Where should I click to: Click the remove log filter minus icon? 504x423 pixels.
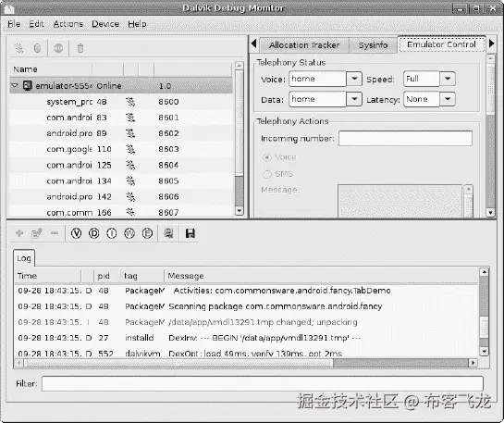tap(55, 233)
